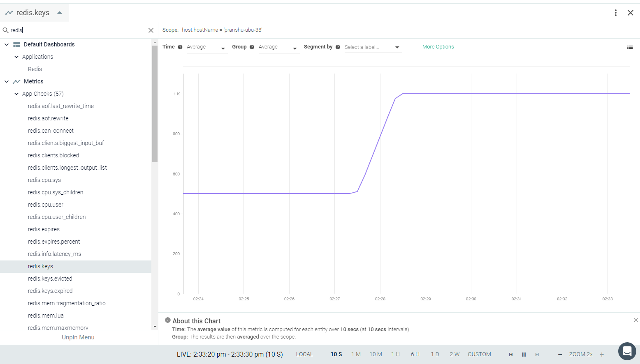Pause the live data stream
640x364 pixels.
(x=524, y=355)
